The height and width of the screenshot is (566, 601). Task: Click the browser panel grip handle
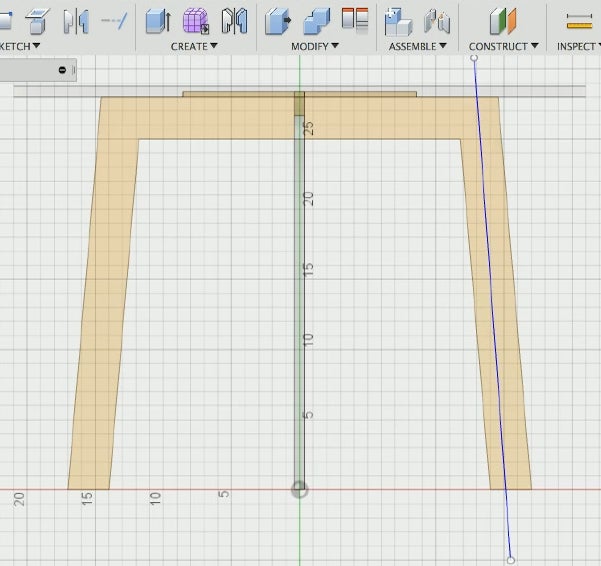click(74, 70)
